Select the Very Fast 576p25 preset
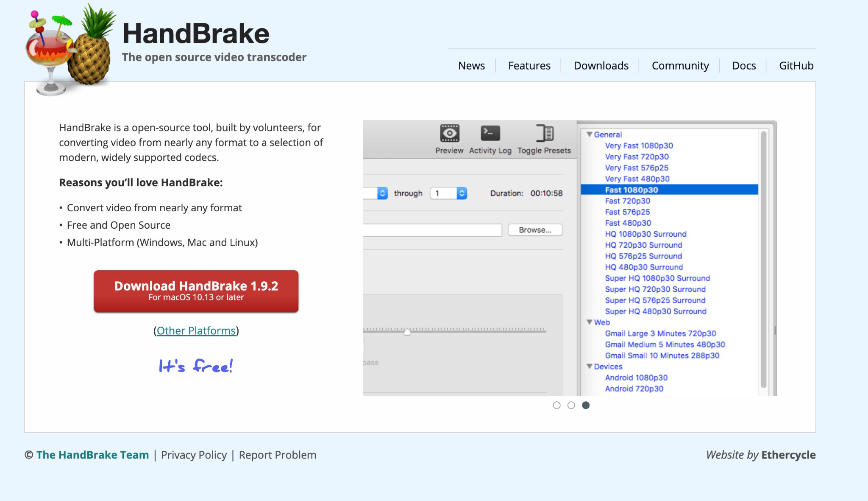The height and width of the screenshot is (501, 868). point(637,168)
